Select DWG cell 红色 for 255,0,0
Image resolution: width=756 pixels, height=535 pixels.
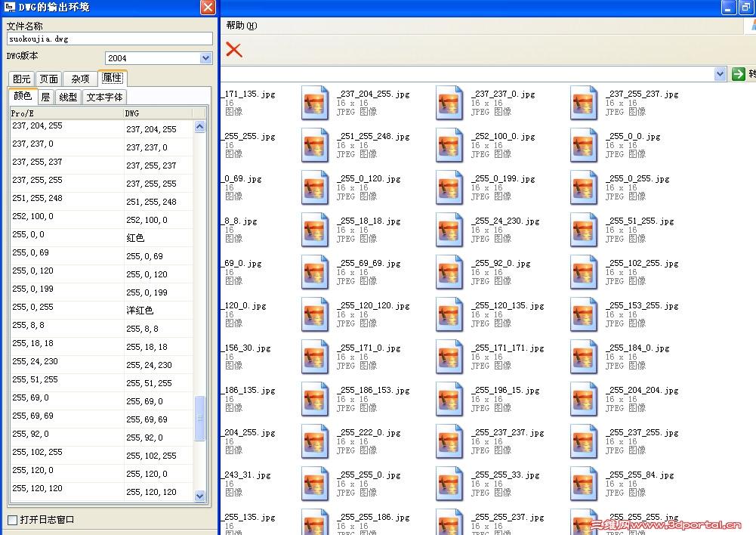135,238
